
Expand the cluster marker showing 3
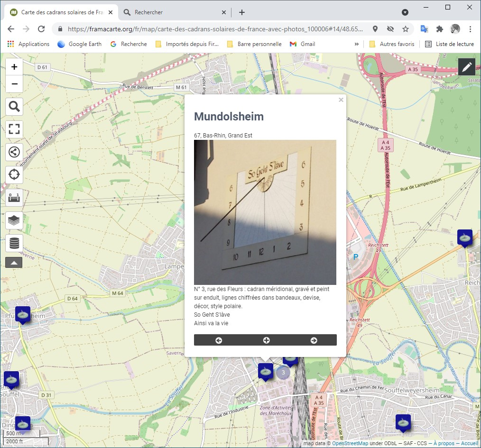(x=283, y=373)
